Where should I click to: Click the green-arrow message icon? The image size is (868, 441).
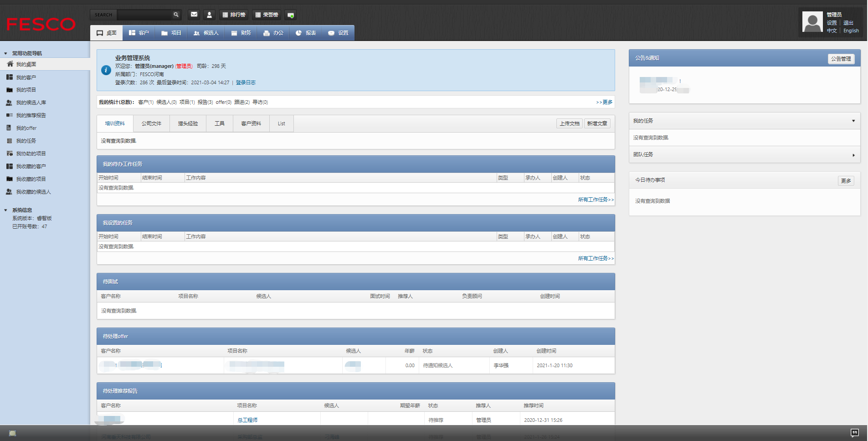[x=291, y=15]
